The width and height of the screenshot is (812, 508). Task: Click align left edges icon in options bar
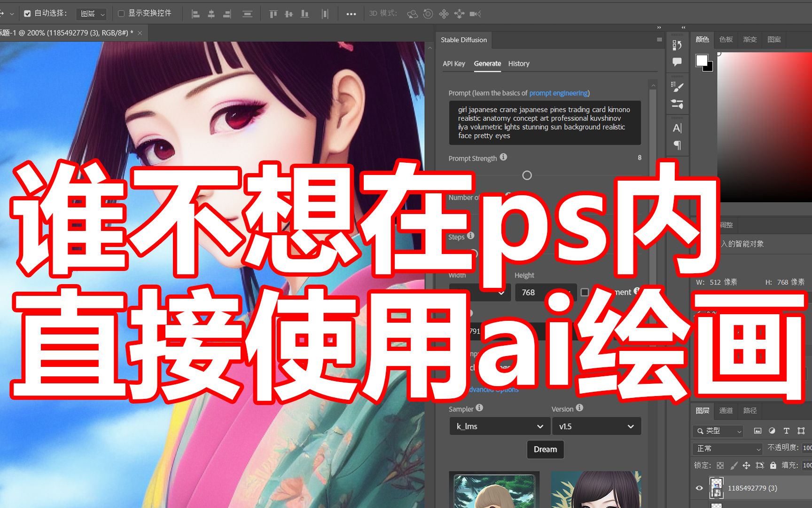coord(195,14)
